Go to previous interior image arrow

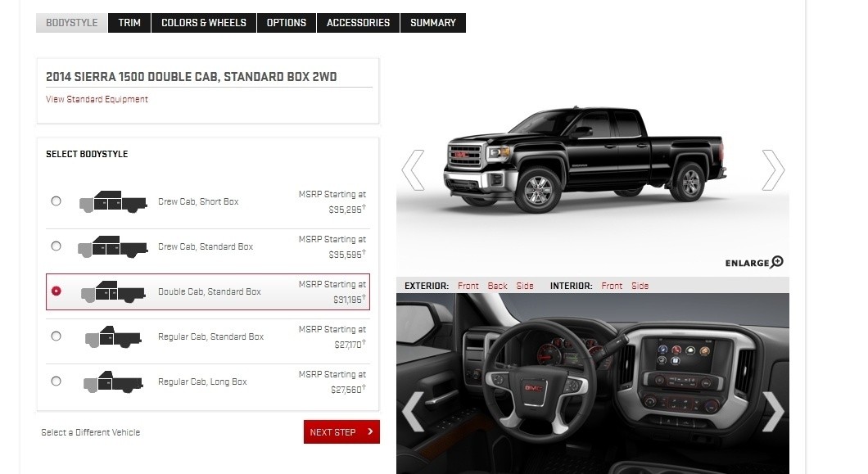point(413,412)
